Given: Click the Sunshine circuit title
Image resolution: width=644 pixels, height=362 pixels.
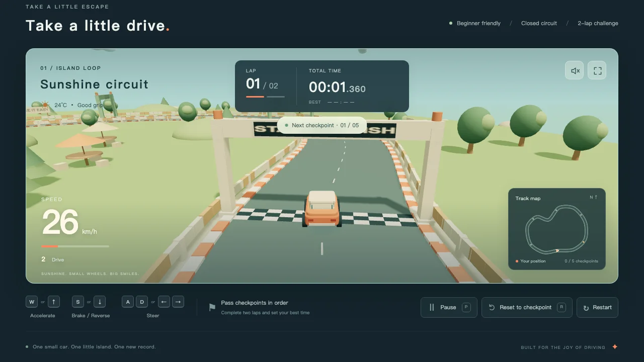Looking at the screenshot, I should [95, 84].
